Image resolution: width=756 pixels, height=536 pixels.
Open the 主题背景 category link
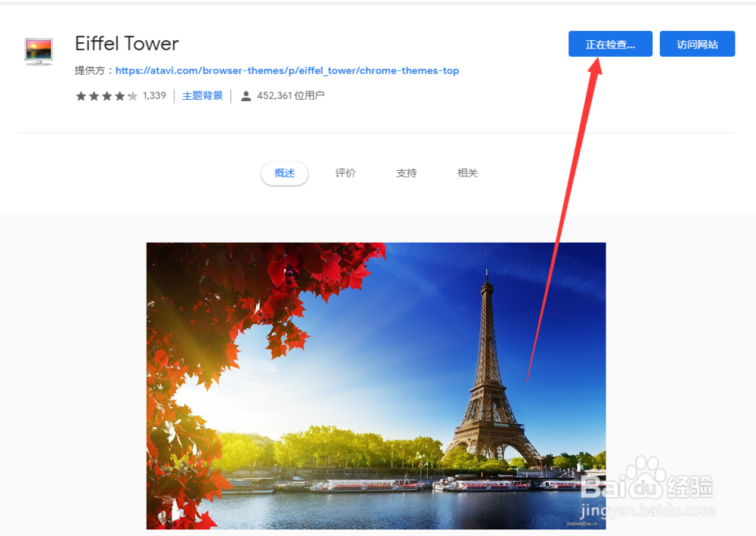tap(203, 96)
